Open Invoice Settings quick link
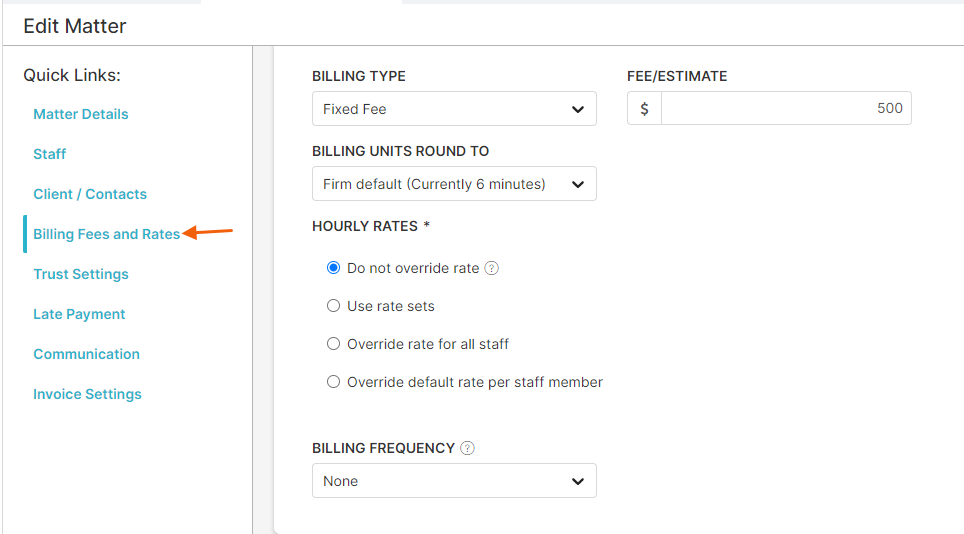Image resolution: width=964 pixels, height=534 pixels. click(x=87, y=394)
